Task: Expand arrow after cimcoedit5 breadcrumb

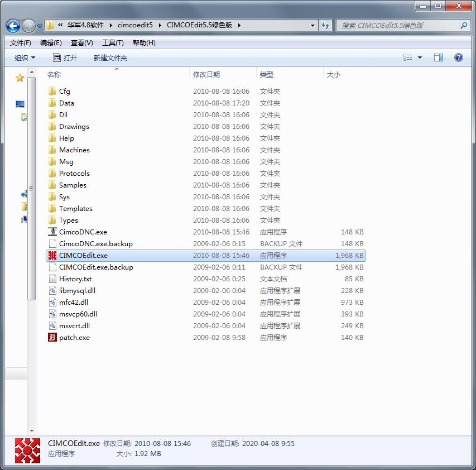Action: (160, 25)
